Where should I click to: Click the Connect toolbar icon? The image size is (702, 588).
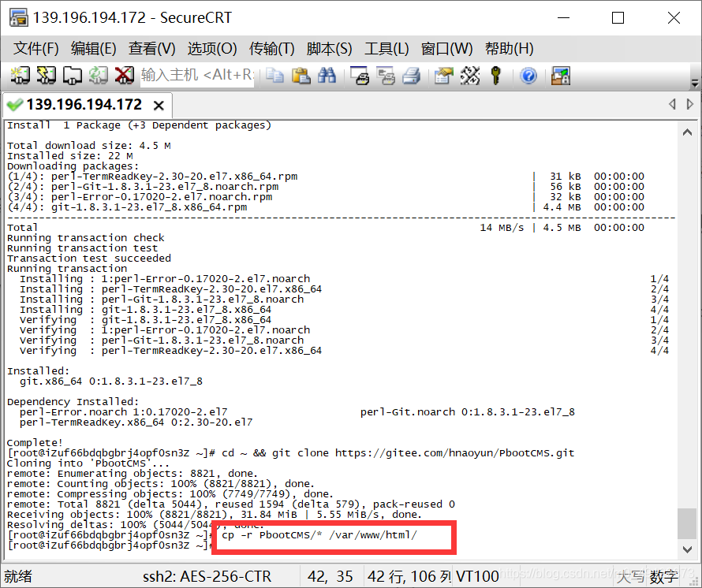[21, 76]
